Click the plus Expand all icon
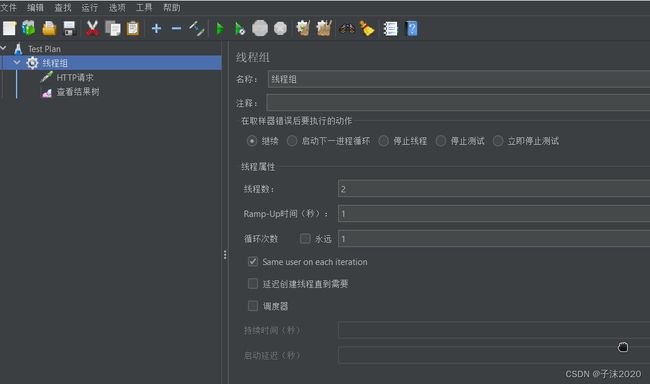 point(156,28)
